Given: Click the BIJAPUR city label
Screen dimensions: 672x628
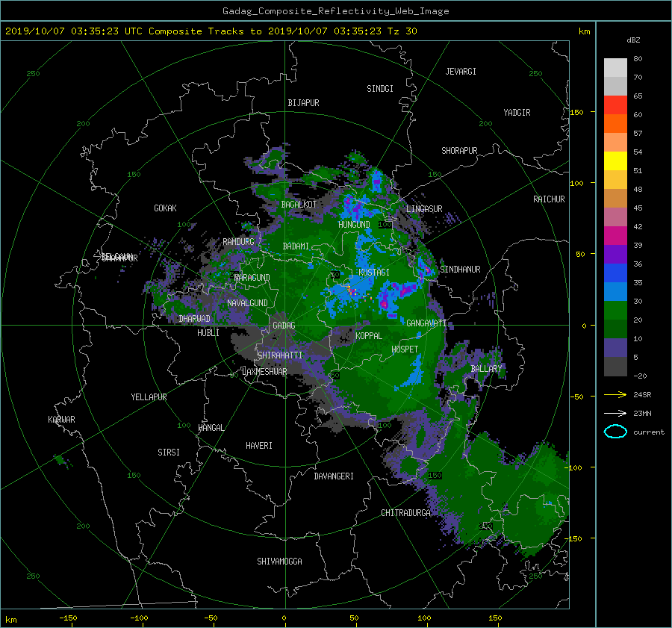Looking at the screenshot, I should click(303, 103).
